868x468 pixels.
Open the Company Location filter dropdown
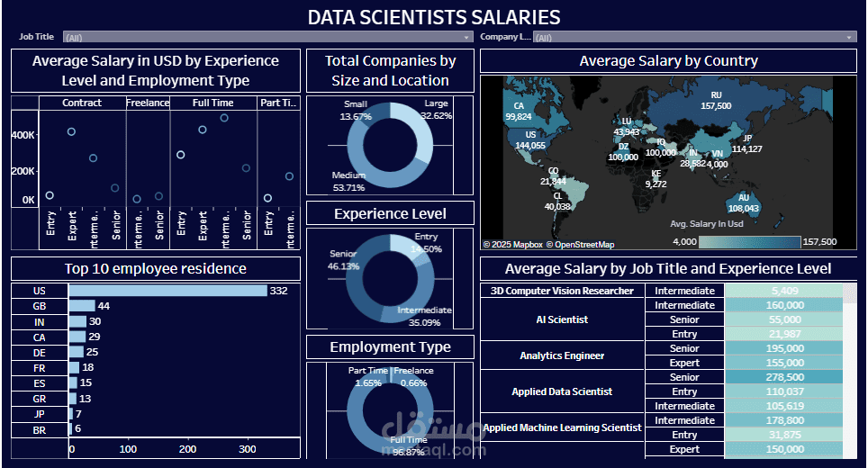coord(695,37)
